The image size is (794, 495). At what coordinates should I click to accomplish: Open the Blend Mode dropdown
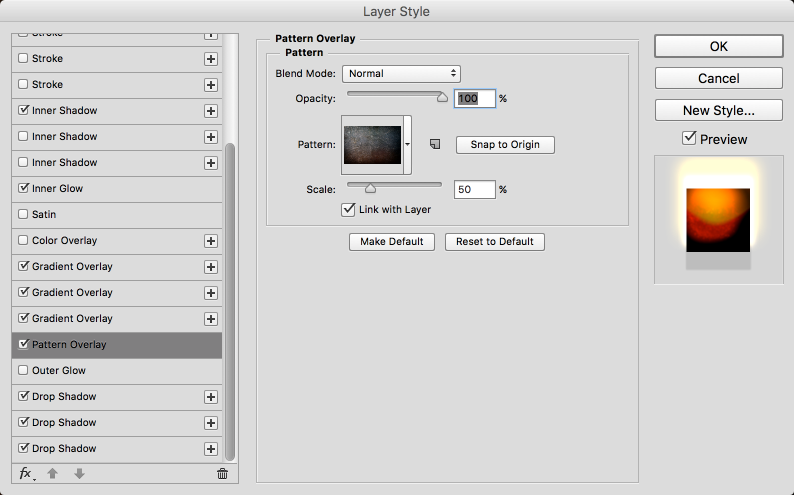(x=401, y=73)
